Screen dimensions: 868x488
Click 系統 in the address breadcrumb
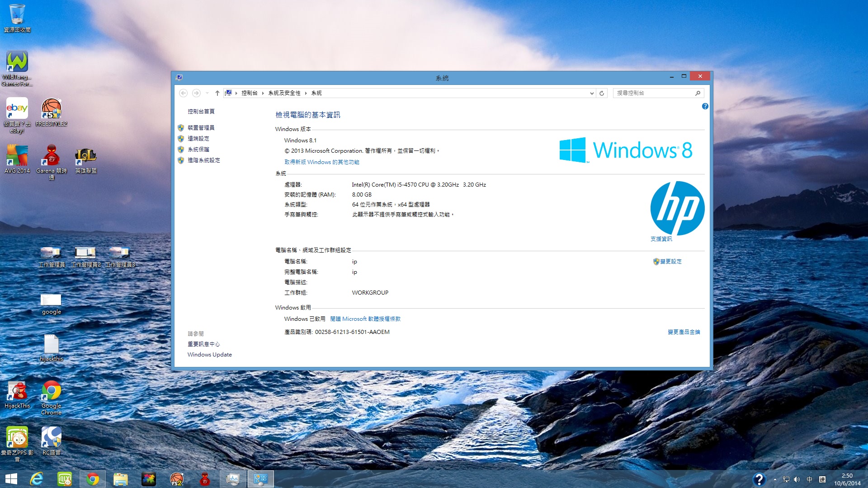pyautogui.click(x=316, y=93)
